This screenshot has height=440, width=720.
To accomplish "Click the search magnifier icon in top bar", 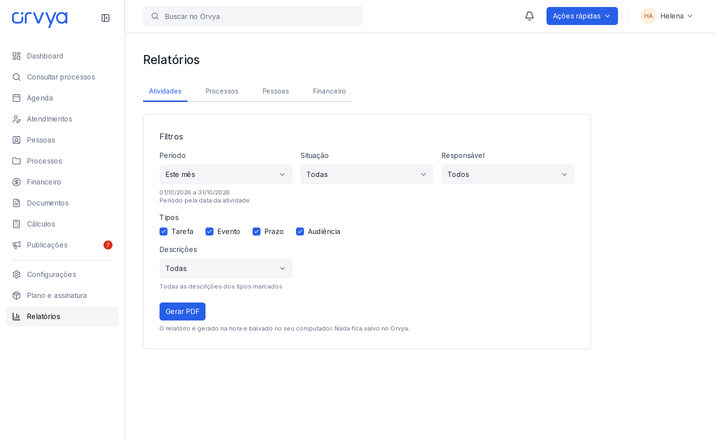I will click(155, 16).
